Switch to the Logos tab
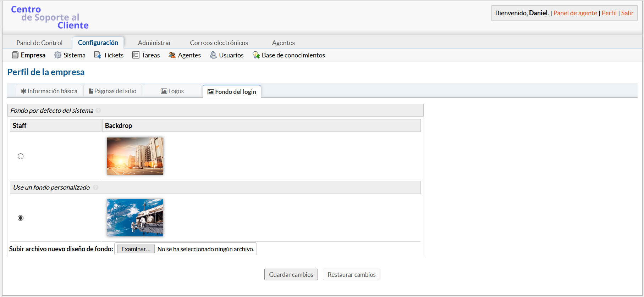This screenshot has height=297, width=644. coord(172,91)
